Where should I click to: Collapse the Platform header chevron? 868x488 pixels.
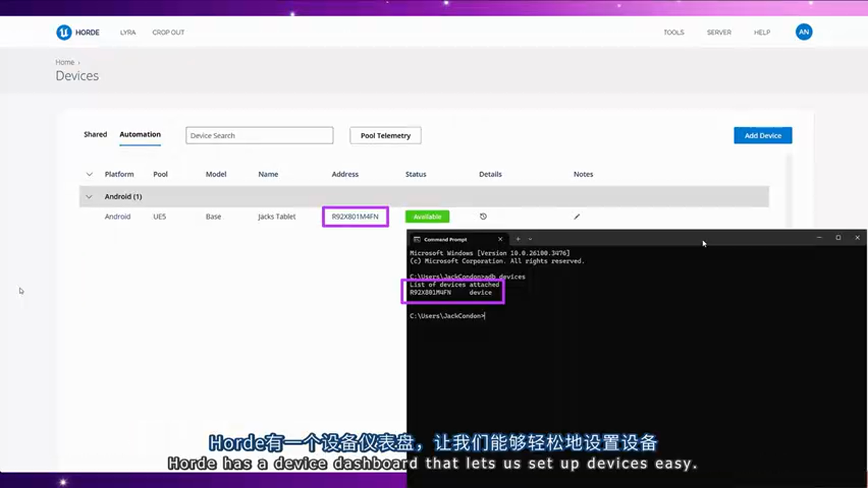click(89, 174)
